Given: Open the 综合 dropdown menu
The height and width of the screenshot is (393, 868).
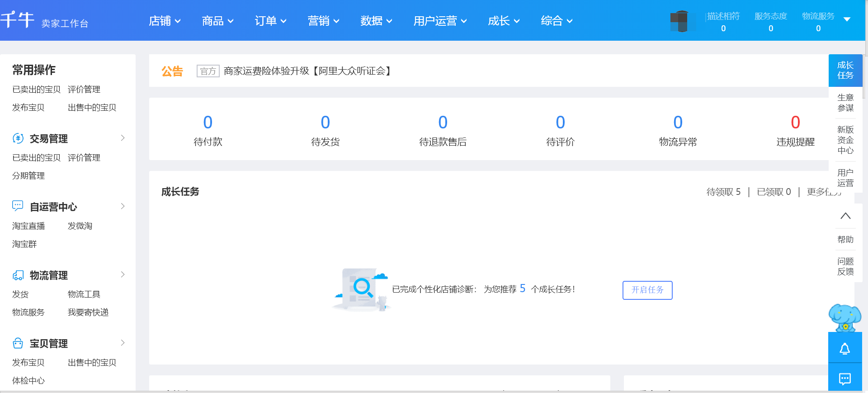Looking at the screenshot, I should pos(557,21).
